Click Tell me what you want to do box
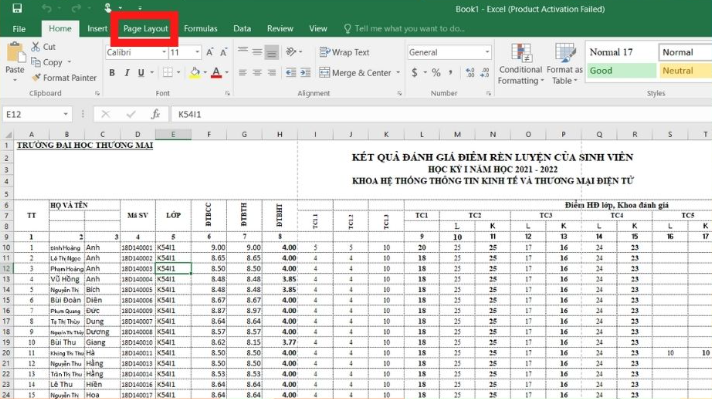 coord(404,29)
